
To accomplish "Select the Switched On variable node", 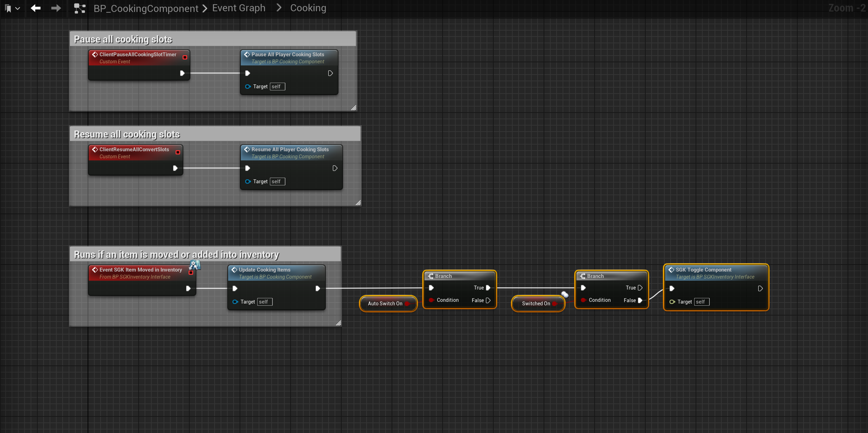I will (x=536, y=304).
